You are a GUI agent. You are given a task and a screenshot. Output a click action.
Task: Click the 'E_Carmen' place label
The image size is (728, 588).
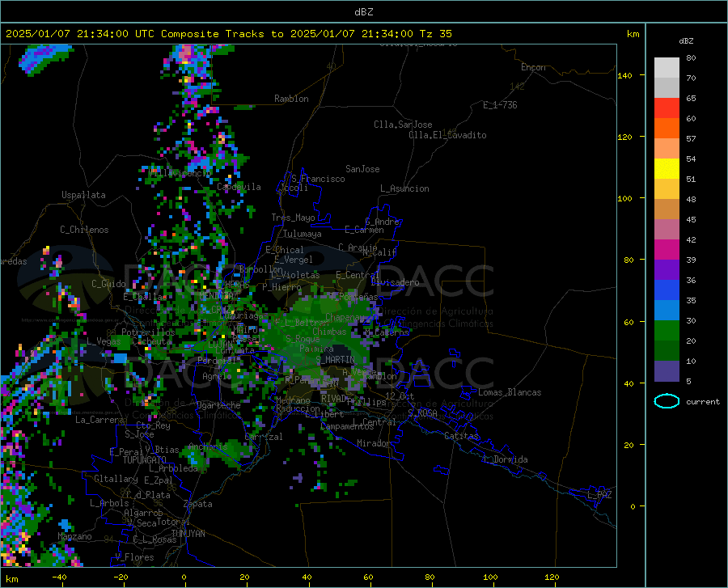point(364,230)
